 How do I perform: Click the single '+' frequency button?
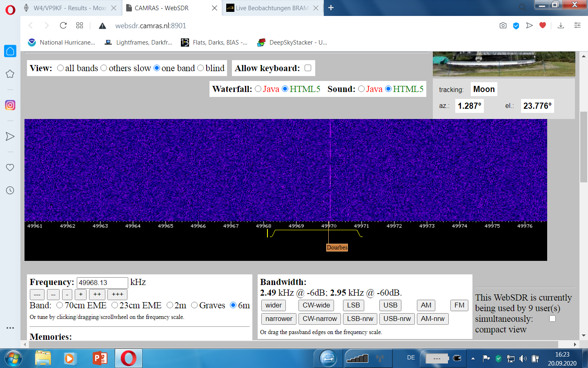click(81, 294)
